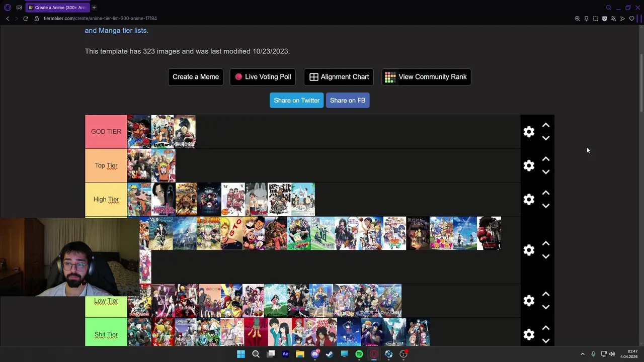644x362 pixels.
Task: Go back in browser history
Action: click(8, 19)
